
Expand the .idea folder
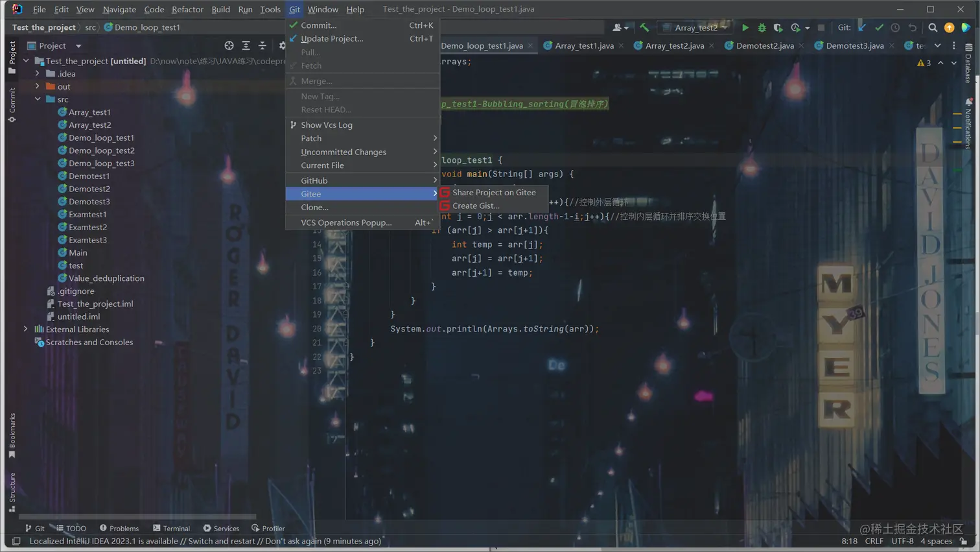point(38,73)
